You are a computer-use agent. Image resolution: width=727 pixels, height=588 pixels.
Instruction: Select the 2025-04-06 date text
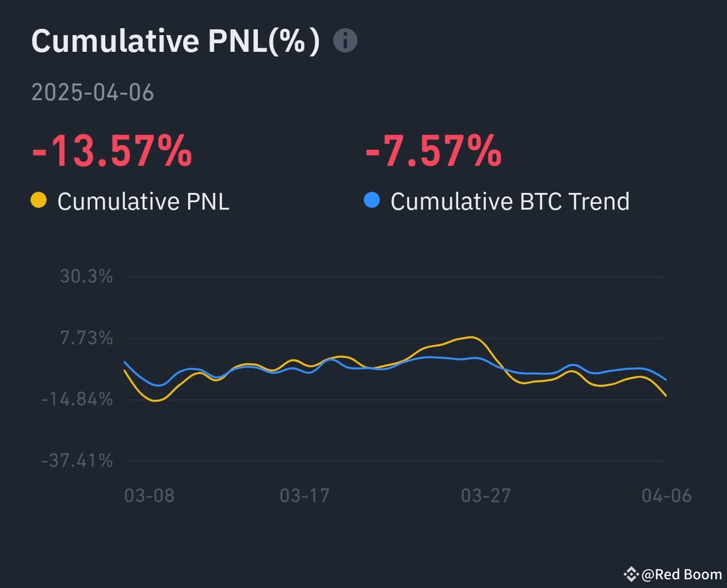click(93, 93)
